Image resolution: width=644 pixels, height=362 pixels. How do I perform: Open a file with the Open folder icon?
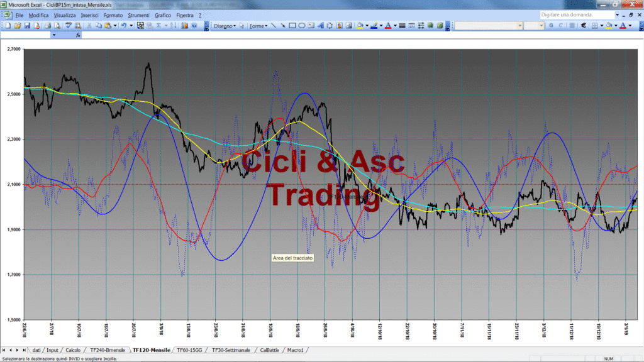point(18,25)
